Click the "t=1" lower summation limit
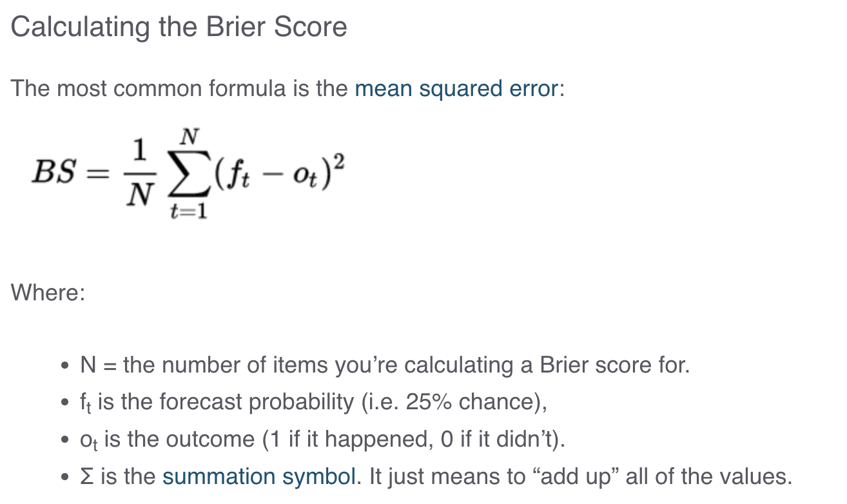This screenshot has height=504, width=847. pyautogui.click(x=189, y=212)
